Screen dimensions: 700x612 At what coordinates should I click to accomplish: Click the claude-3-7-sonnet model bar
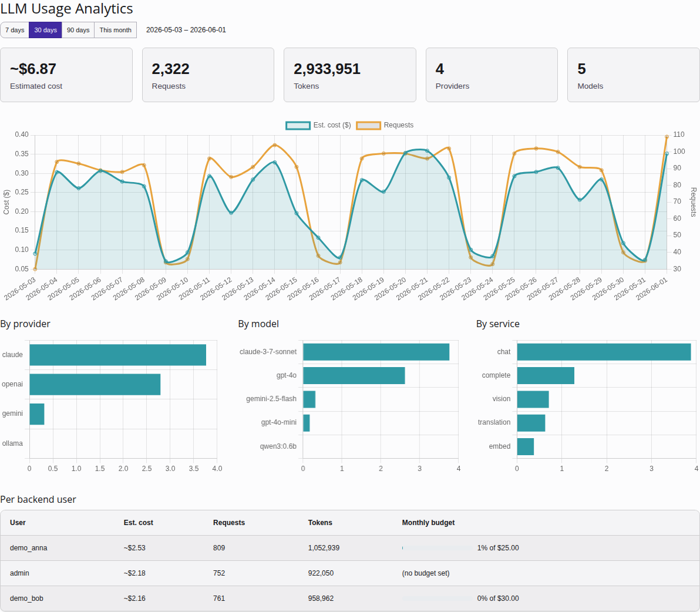(x=376, y=352)
